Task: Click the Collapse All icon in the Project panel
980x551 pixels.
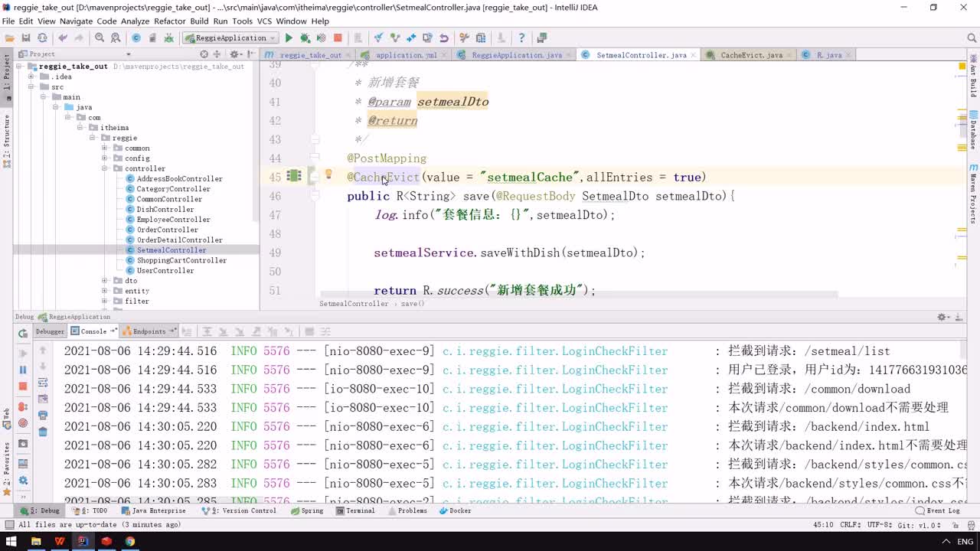Action: click(x=218, y=54)
